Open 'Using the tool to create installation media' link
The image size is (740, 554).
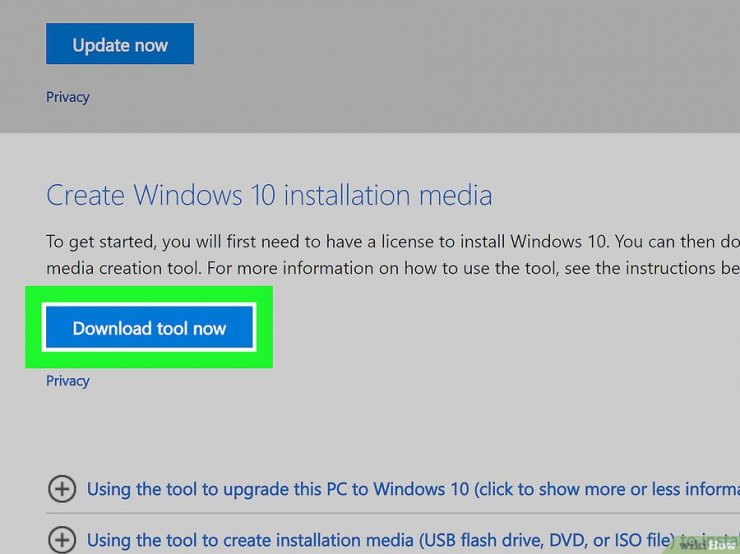point(413,540)
